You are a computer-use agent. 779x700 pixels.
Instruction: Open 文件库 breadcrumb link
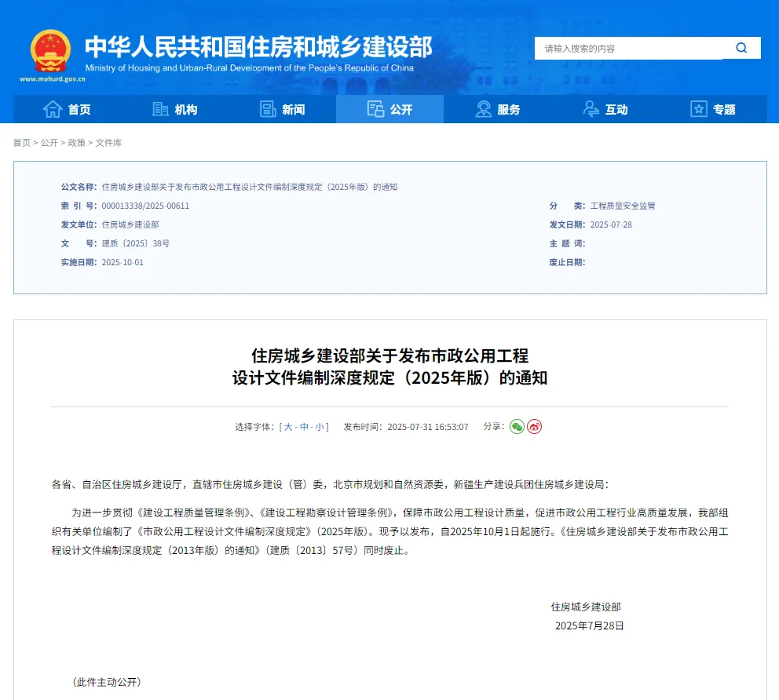(108, 143)
